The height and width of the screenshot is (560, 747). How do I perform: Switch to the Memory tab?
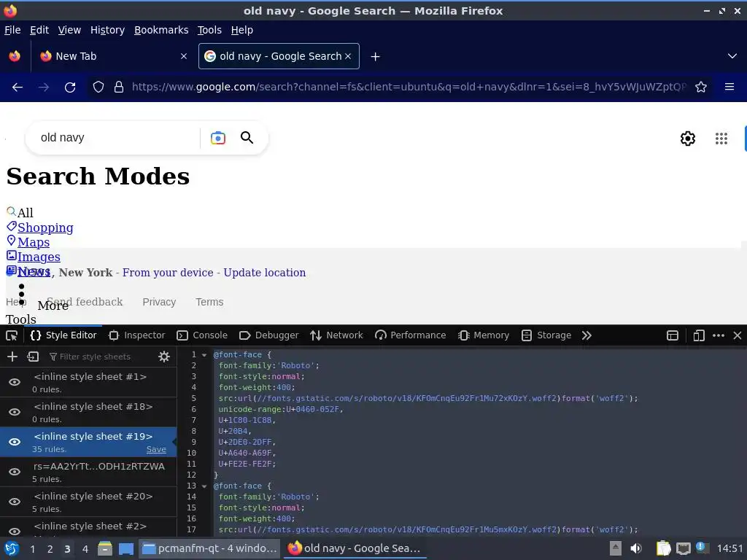484,335
